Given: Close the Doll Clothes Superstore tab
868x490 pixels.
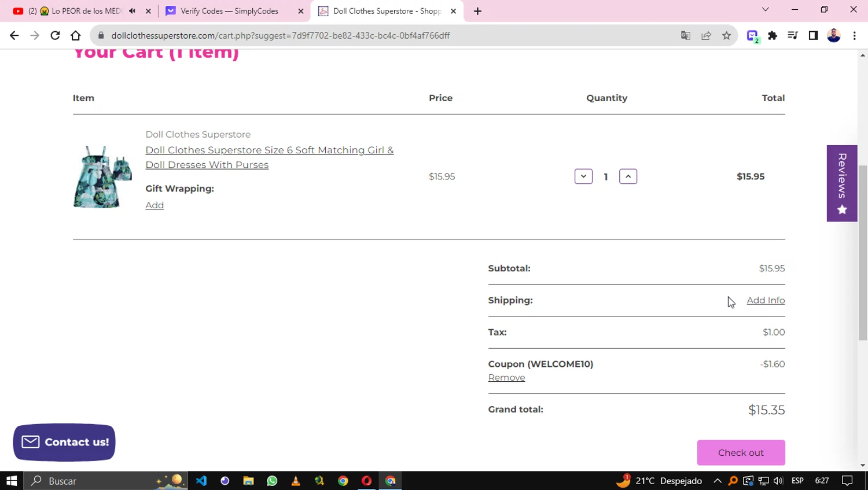Looking at the screenshot, I should (x=454, y=11).
